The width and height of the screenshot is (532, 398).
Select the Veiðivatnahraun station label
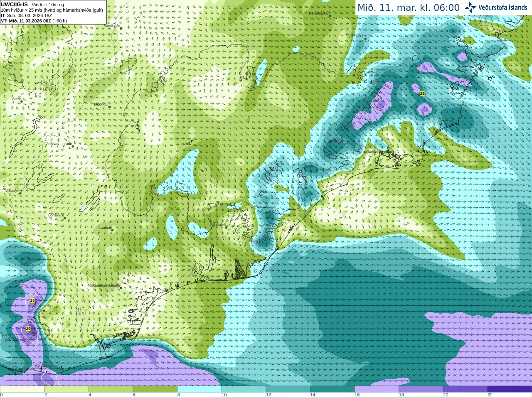click(x=59, y=144)
